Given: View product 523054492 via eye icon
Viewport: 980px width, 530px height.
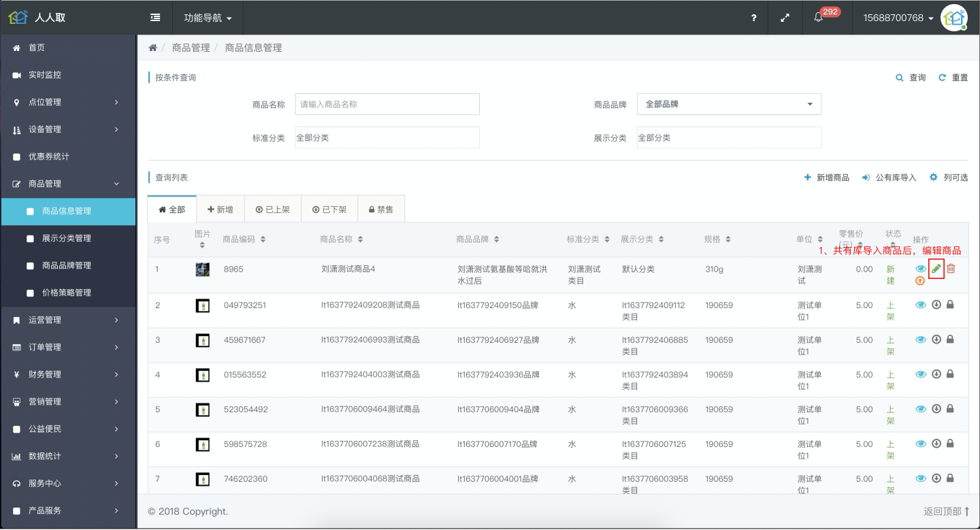Looking at the screenshot, I should click(921, 409).
